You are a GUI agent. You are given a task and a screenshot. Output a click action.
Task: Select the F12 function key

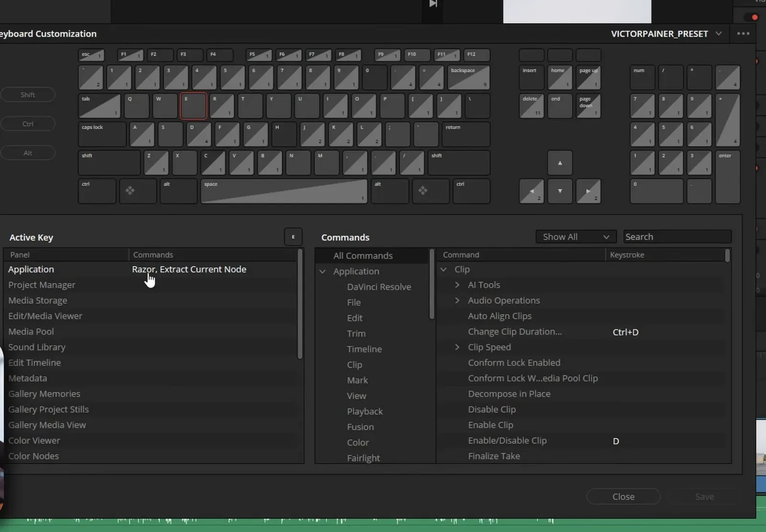pos(477,55)
